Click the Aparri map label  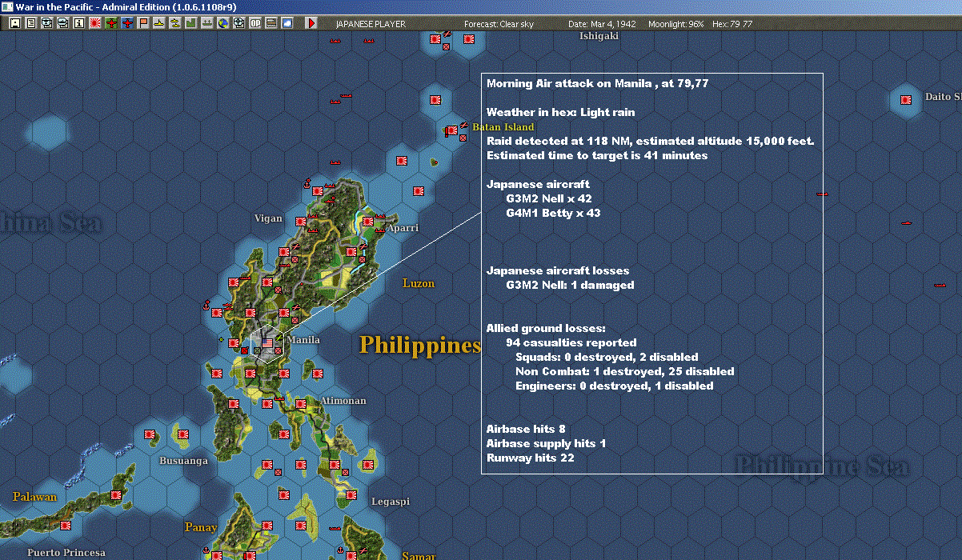403,228
